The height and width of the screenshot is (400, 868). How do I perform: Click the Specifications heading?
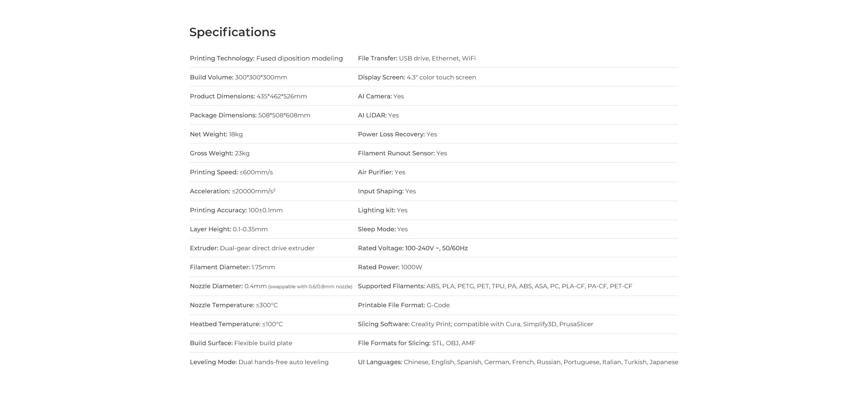pos(232,32)
